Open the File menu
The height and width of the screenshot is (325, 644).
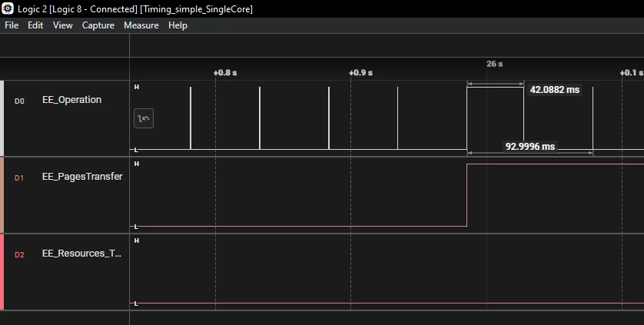[12, 25]
